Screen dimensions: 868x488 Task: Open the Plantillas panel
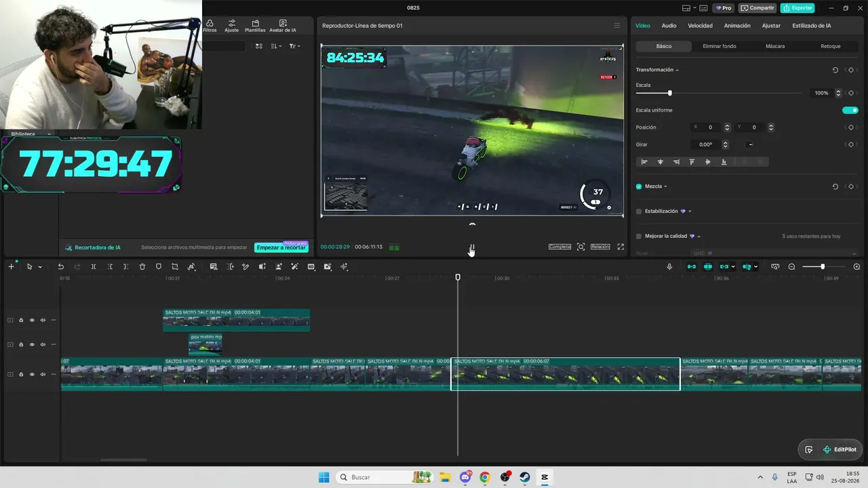(x=255, y=26)
